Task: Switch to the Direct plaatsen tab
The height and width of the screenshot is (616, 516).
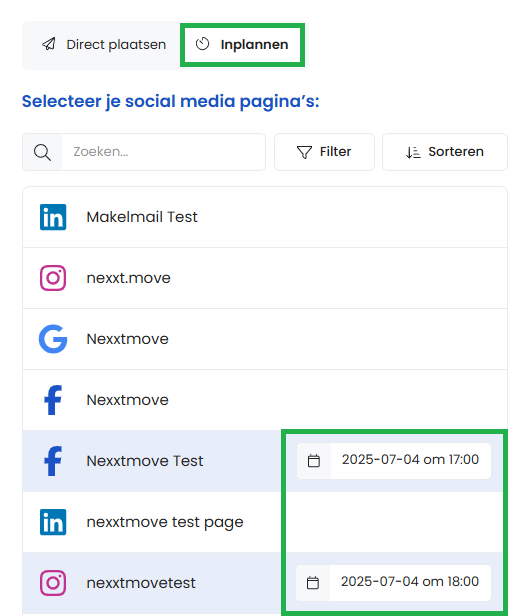Action: (x=104, y=45)
